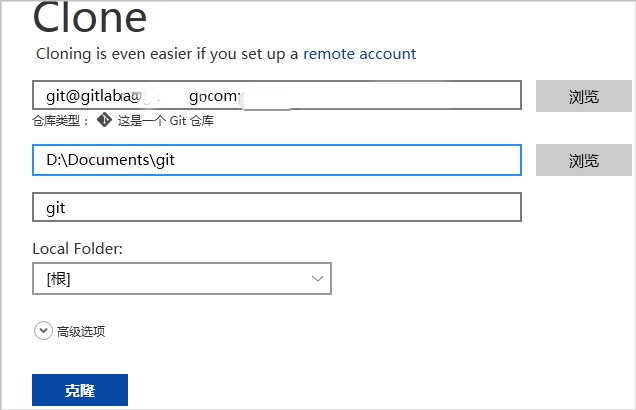This screenshot has height=410, width=636.
Task: Expand advanced options via circled chevron icon
Action: pos(43,331)
